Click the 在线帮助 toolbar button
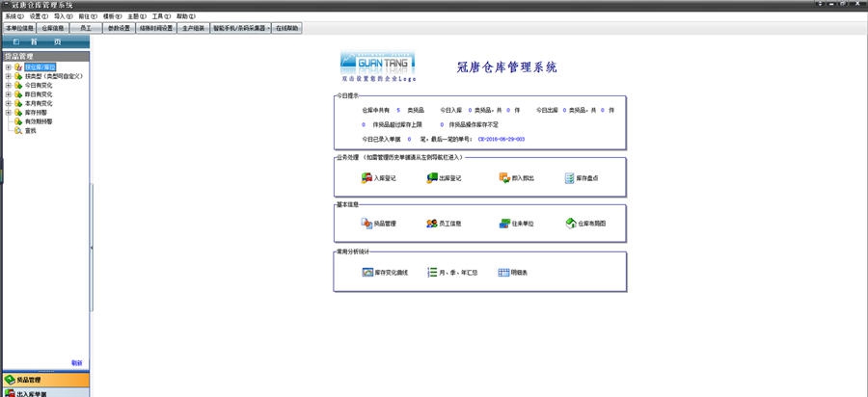 coord(287,28)
